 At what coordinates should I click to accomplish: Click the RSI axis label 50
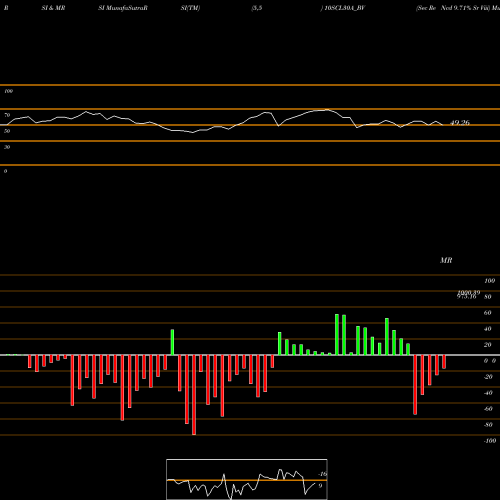[7, 131]
